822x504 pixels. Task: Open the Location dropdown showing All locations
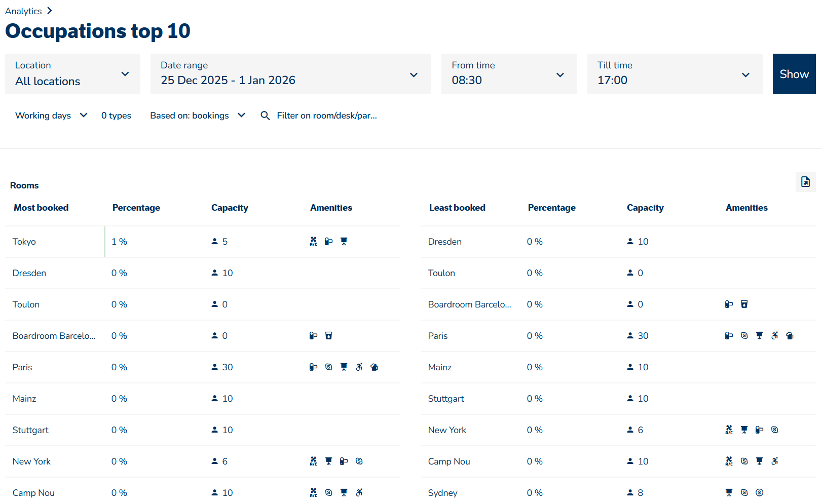click(72, 74)
